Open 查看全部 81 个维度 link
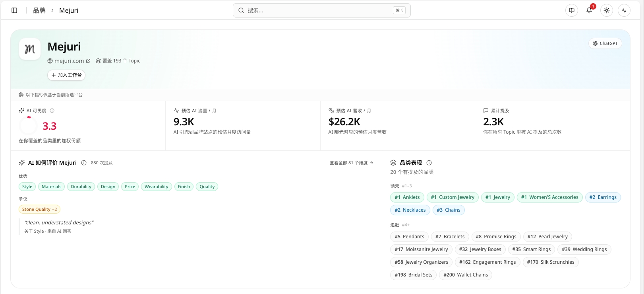Screen dimensions: 644x294 352,163
